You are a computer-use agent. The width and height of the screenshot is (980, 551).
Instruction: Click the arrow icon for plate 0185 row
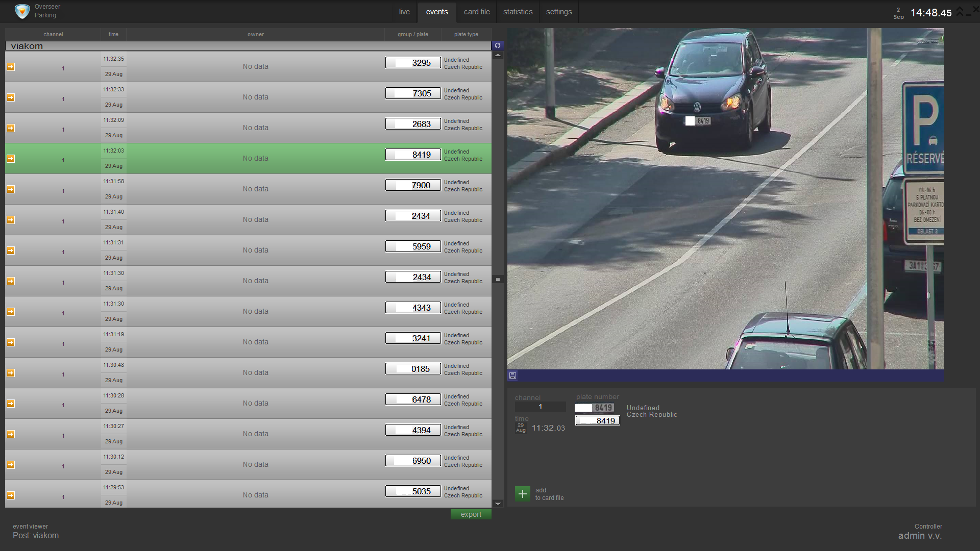pyautogui.click(x=11, y=373)
